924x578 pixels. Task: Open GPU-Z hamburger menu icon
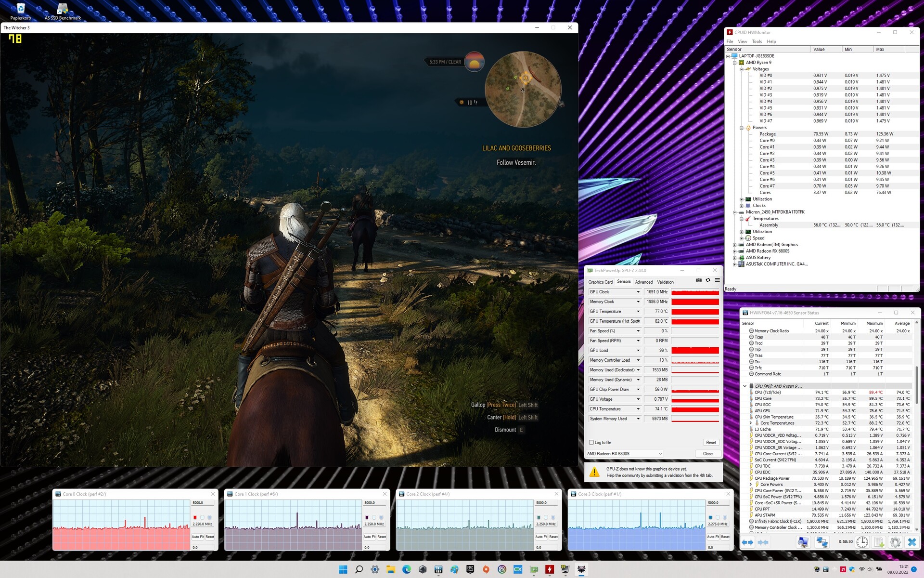[717, 280]
